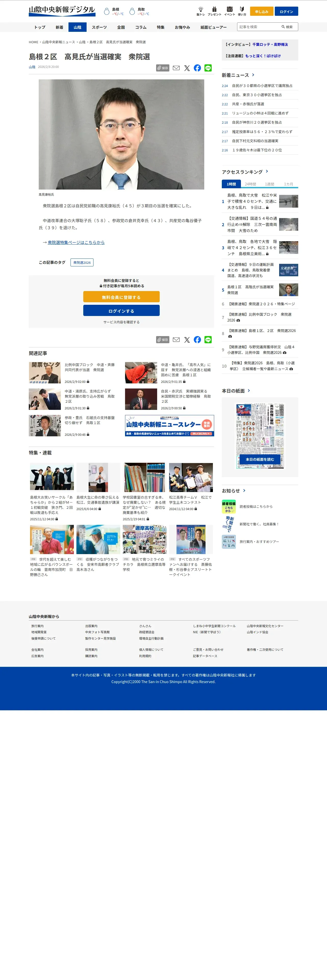327x980 pixels.
Task: Open the もっと深く！ばけばけ link
Action: pos(263,56)
